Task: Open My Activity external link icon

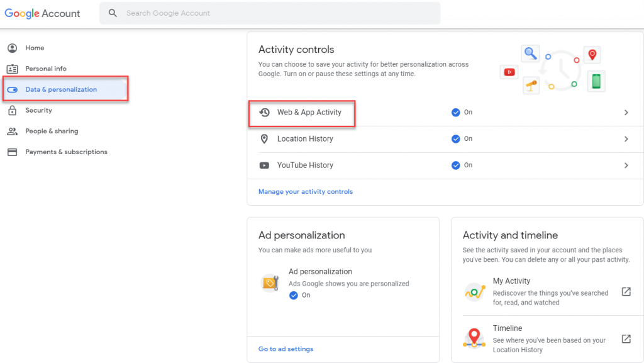Action: (626, 292)
